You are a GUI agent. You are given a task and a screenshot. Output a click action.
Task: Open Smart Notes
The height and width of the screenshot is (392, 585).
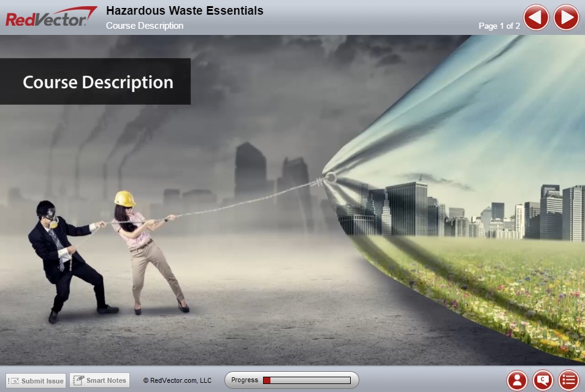(99, 380)
